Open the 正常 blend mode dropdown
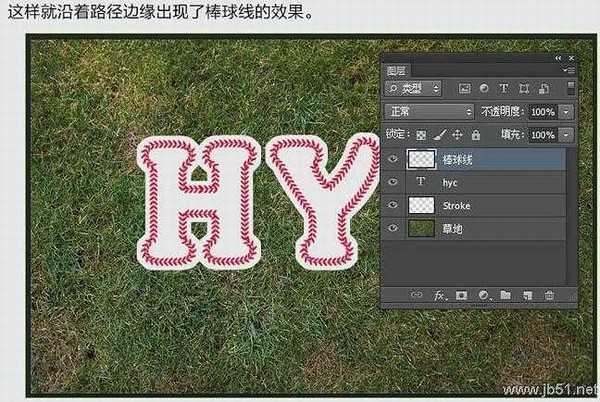This screenshot has height=402, width=600. point(430,111)
